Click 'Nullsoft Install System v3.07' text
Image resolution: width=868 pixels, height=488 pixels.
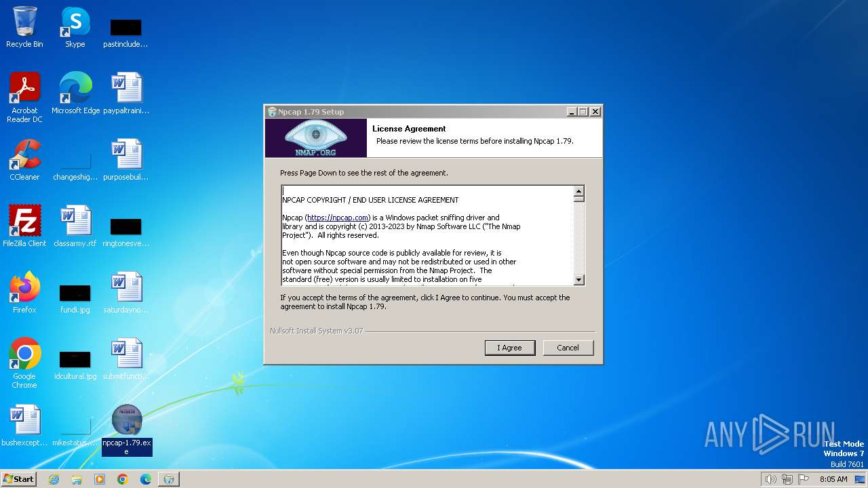point(316,331)
